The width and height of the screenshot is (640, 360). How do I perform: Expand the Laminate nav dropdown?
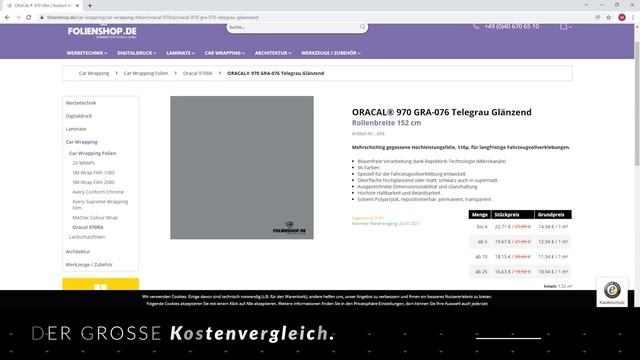[x=180, y=53]
